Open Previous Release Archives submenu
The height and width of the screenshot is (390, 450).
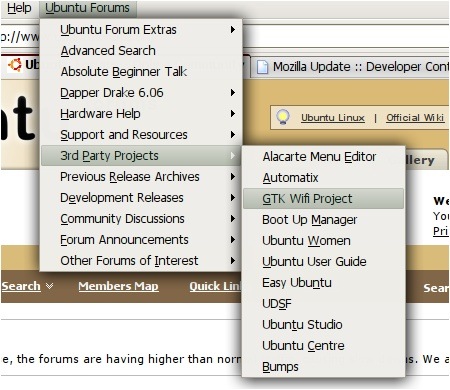(141, 177)
